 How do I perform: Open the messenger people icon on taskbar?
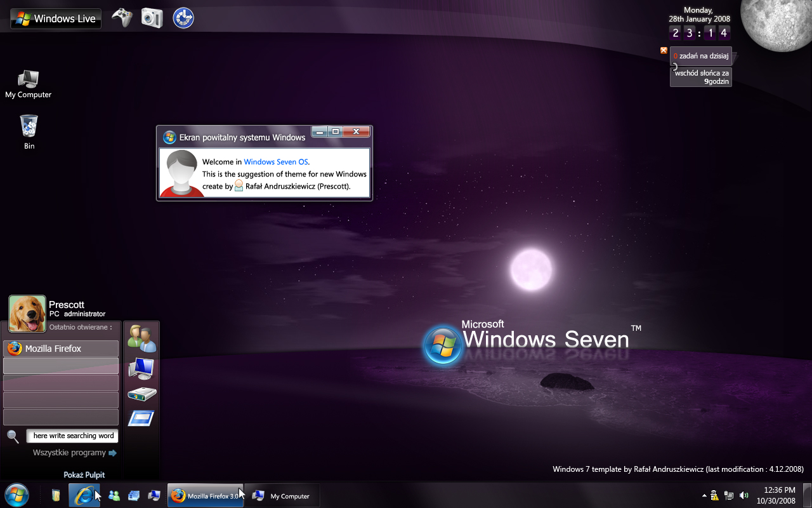[x=114, y=496]
